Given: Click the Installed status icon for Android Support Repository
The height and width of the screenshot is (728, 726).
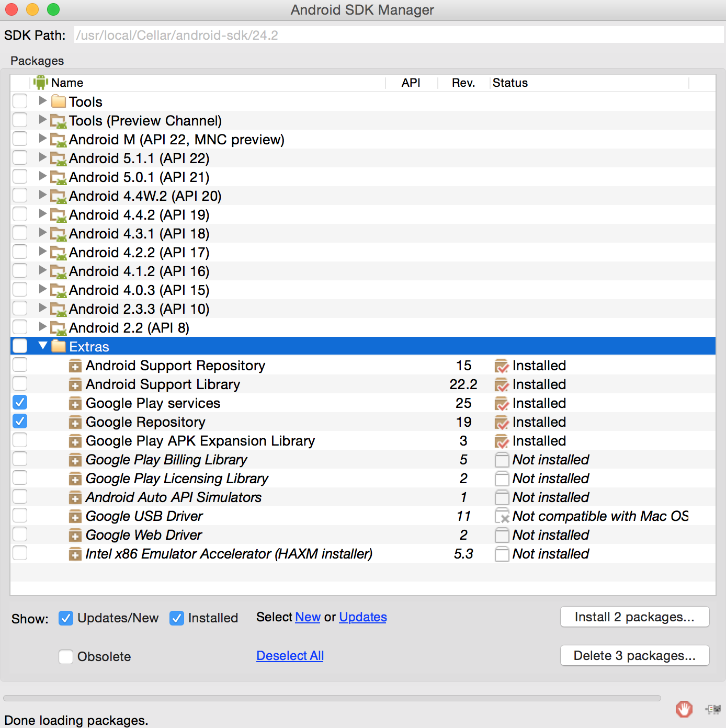Looking at the screenshot, I should [x=501, y=365].
